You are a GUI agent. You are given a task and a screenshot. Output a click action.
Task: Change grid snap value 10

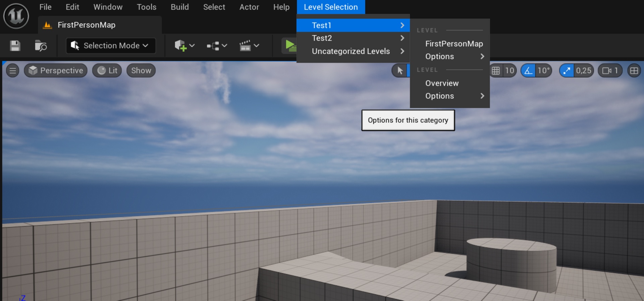pyautogui.click(x=509, y=71)
